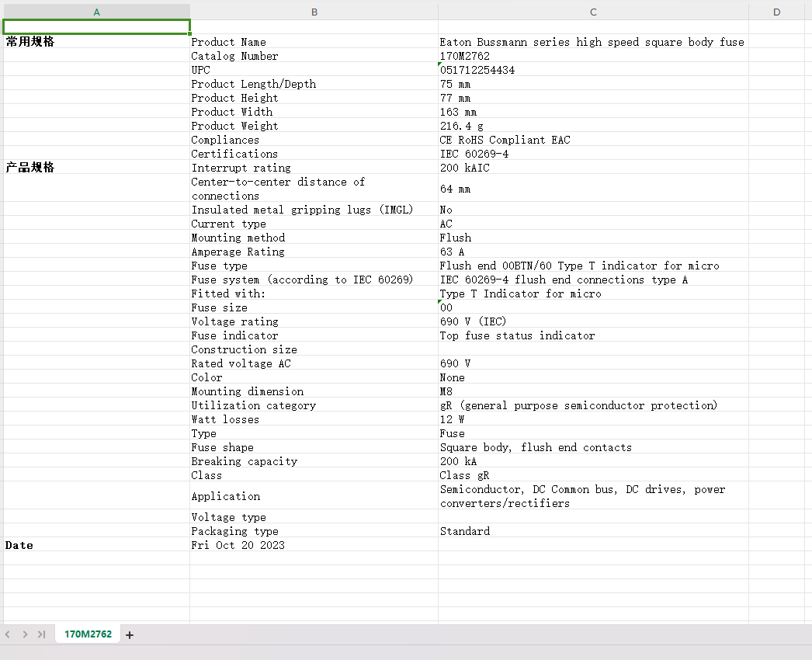Select the 'Utilization category' cell
The width and height of the screenshot is (812, 660).
tap(314, 405)
